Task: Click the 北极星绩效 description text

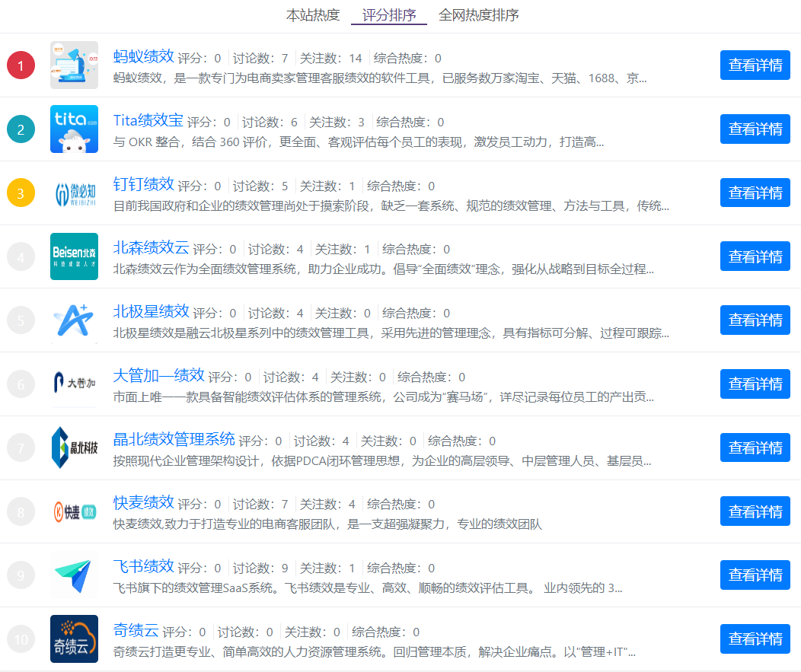Action: (391, 333)
